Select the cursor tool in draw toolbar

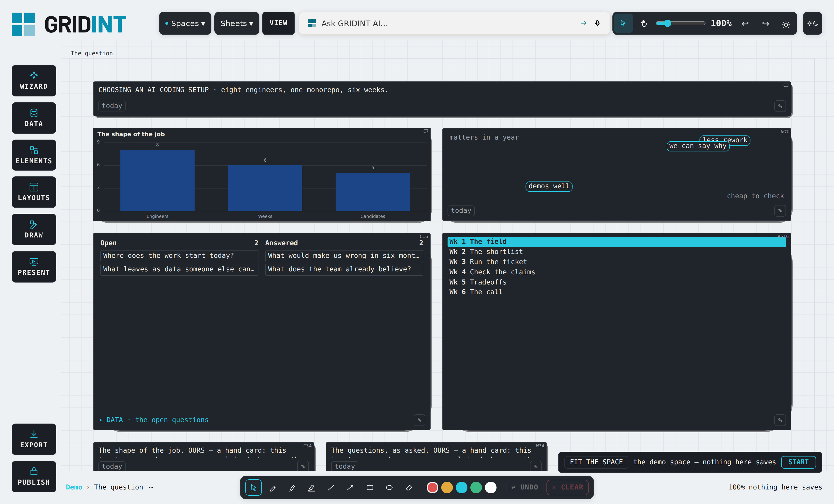pos(254,488)
